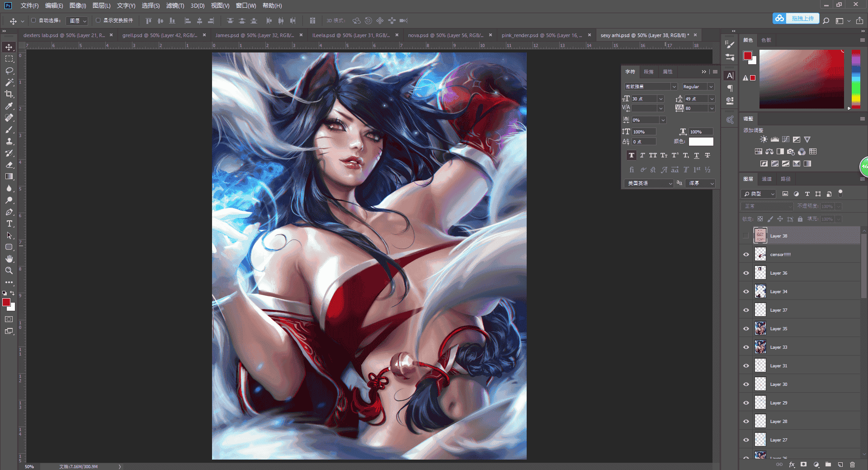Open the 图像(I) menu
The image size is (868, 470).
pos(78,5)
